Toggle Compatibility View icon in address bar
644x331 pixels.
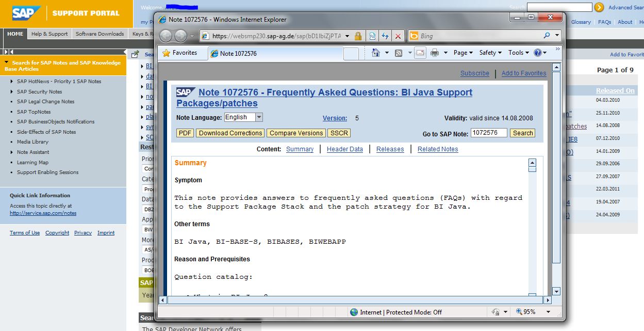(372, 36)
